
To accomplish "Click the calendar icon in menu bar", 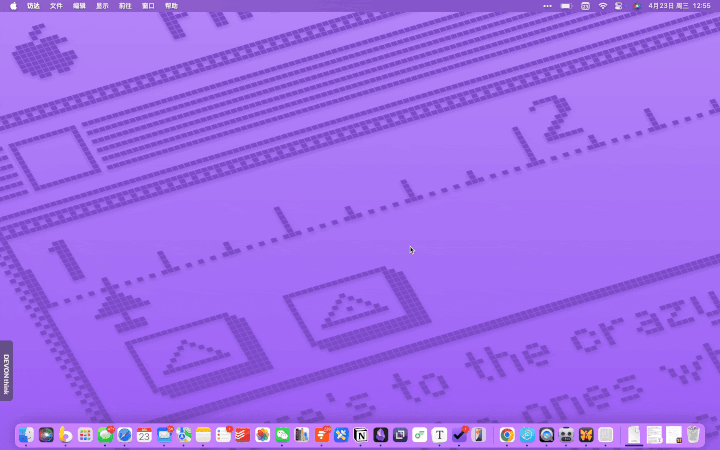I will [x=585, y=6].
